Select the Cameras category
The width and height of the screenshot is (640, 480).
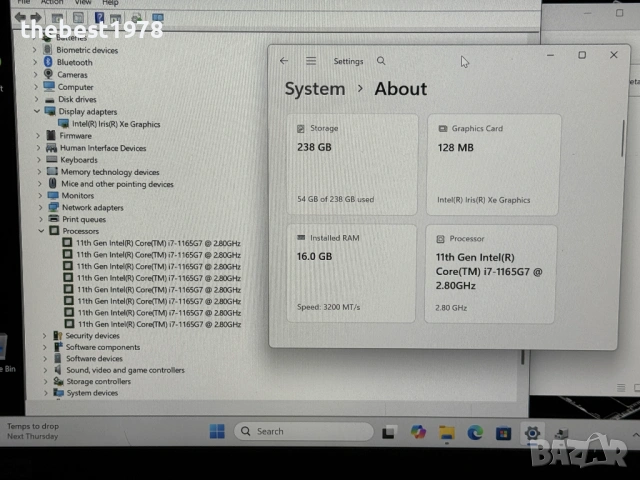tap(72, 75)
